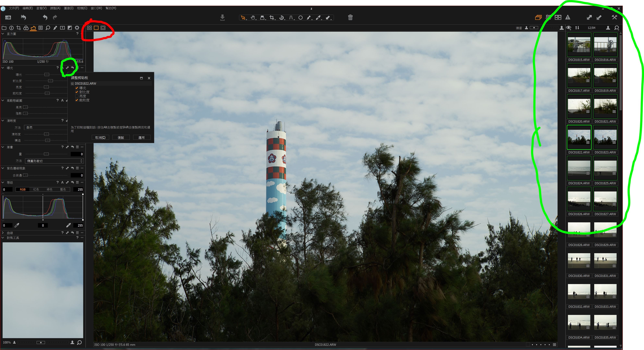
Task: Click the trash delete icon
Action: point(350,17)
